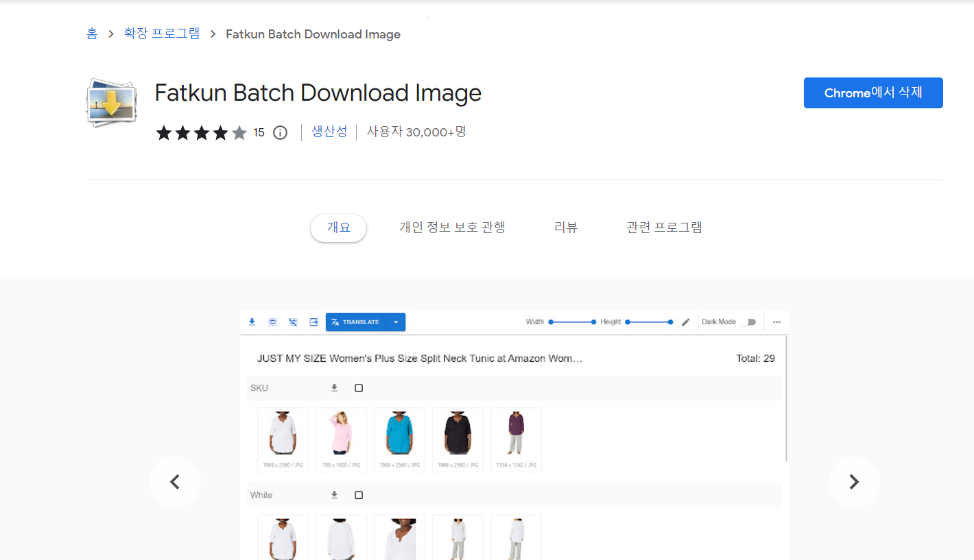
Task: Open the 개인 정보 보호 관행 tab
Action: [453, 228]
